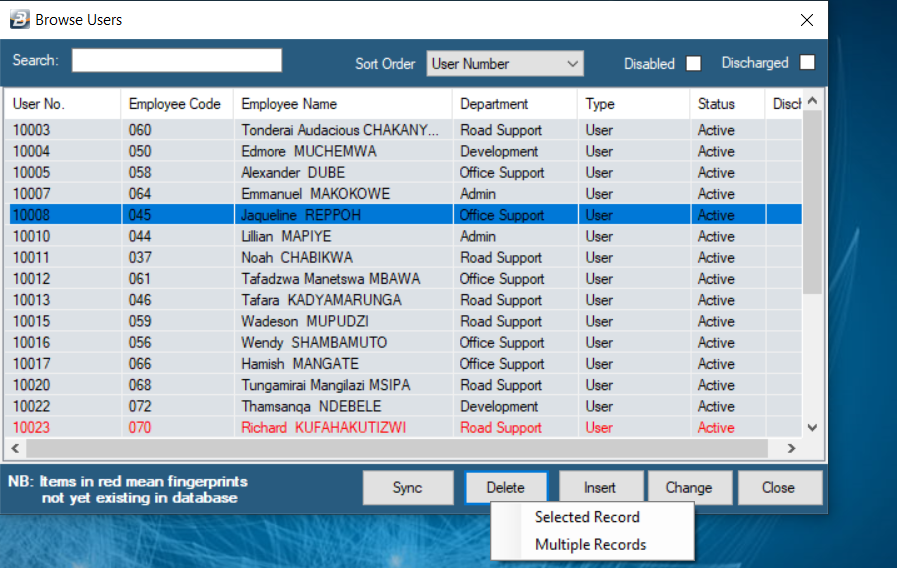The image size is (897, 568).
Task: Click the Change button
Action: click(689, 487)
